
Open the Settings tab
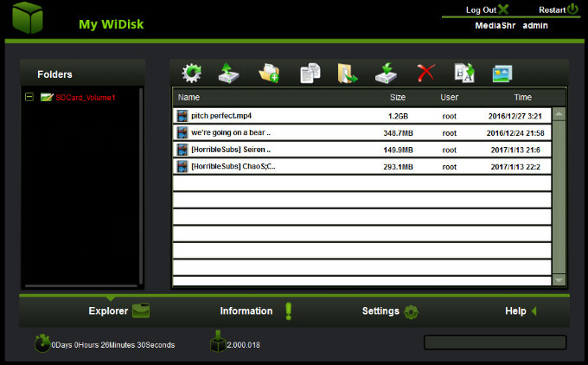click(x=380, y=311)
